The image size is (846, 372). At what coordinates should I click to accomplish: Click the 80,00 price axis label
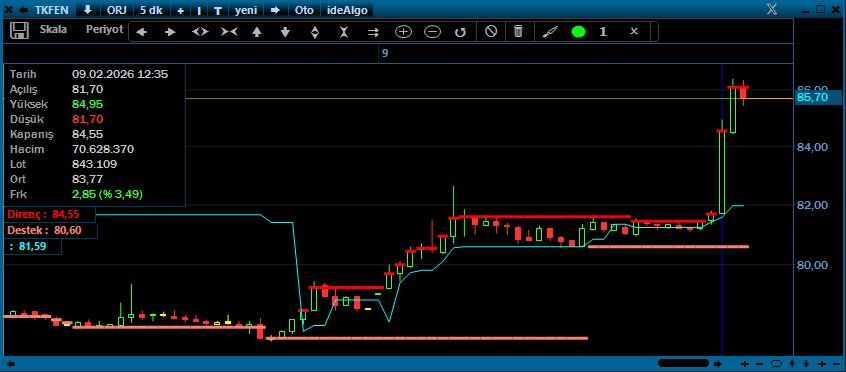coord(812,265)
